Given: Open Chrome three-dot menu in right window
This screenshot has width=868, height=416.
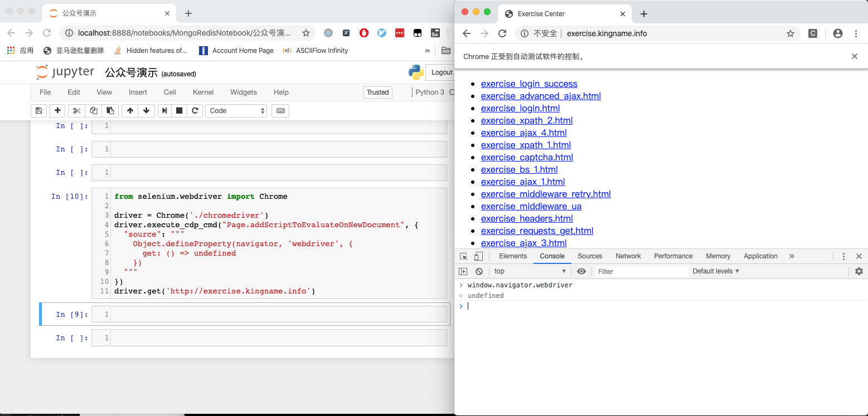Looking at the screenshot, I should pos(856,33).
